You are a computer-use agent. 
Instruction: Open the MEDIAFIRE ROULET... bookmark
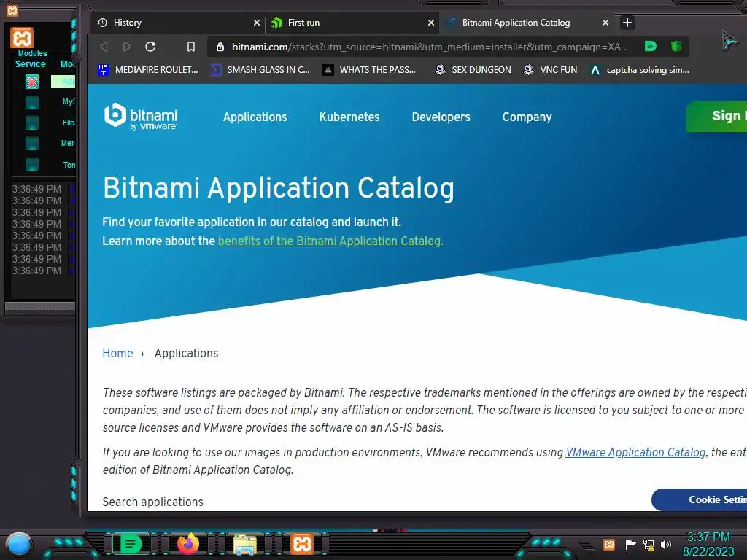click(x=147, y=70)
